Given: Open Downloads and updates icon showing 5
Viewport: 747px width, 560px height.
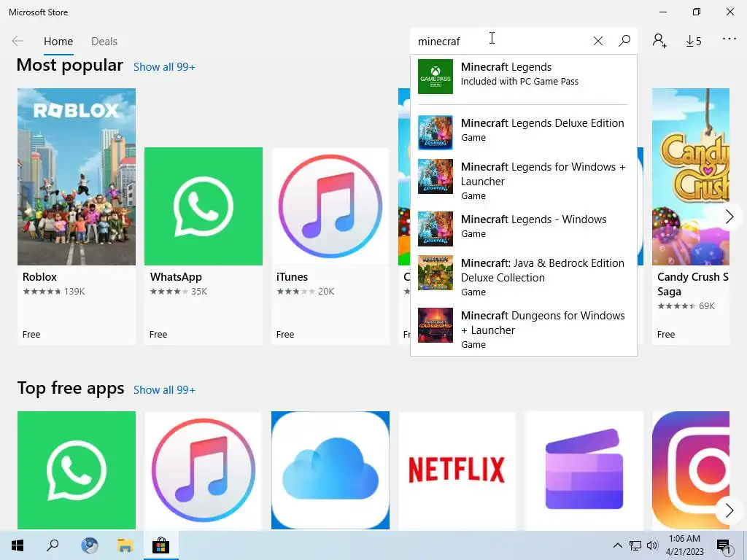Looking at the screenshot, I should pos(694,42).
